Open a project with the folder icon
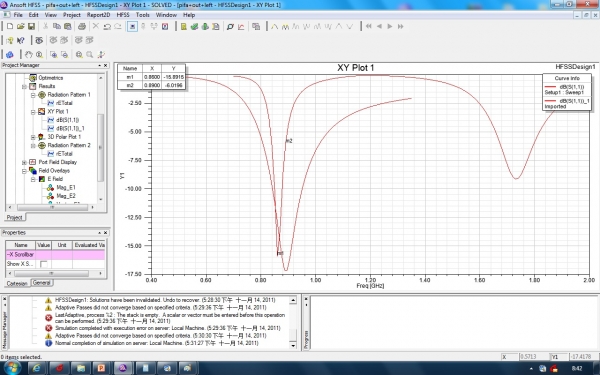The height and width of the screenshot is (375, 600). click(21, 26)
